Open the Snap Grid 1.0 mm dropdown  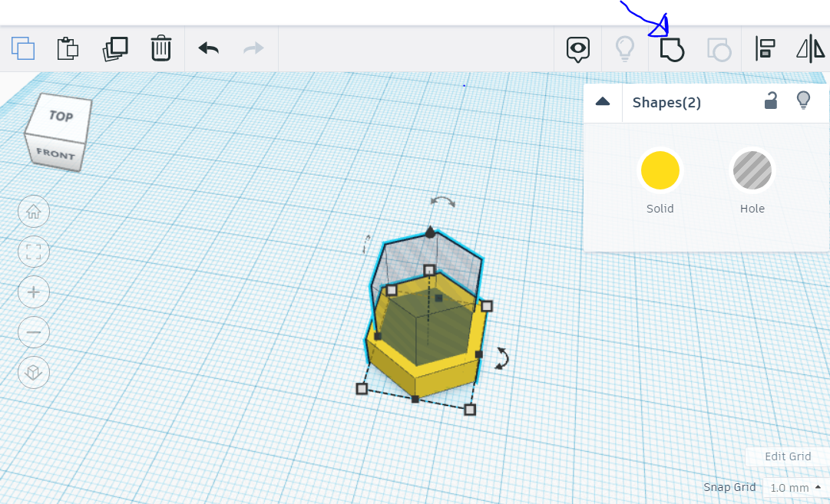(795, 488)
